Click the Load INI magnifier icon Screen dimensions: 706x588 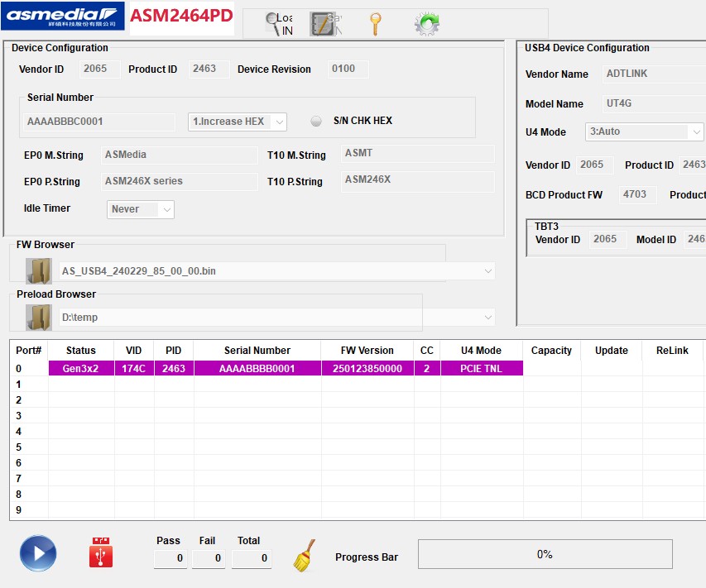coord(278,24)
